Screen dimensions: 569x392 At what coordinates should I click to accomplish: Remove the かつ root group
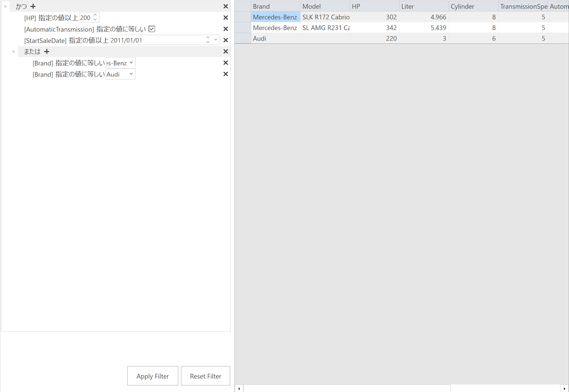225,6
